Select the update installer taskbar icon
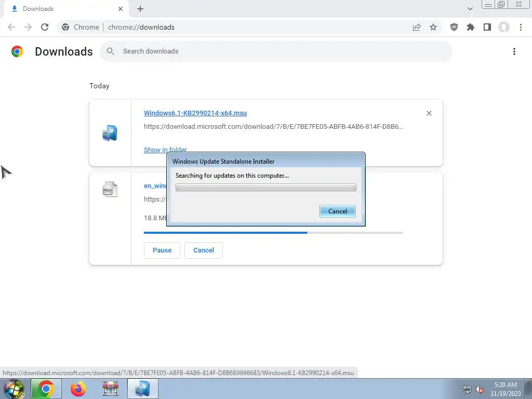Viewport: 532px width, 399px height. click(142, 389)
